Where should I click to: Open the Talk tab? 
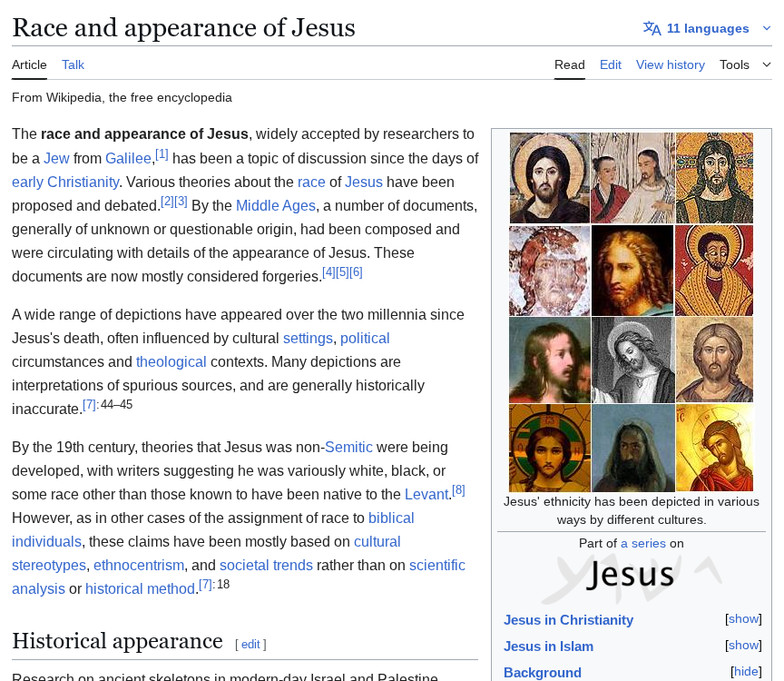pyautogui.click(x=73, y=65)
